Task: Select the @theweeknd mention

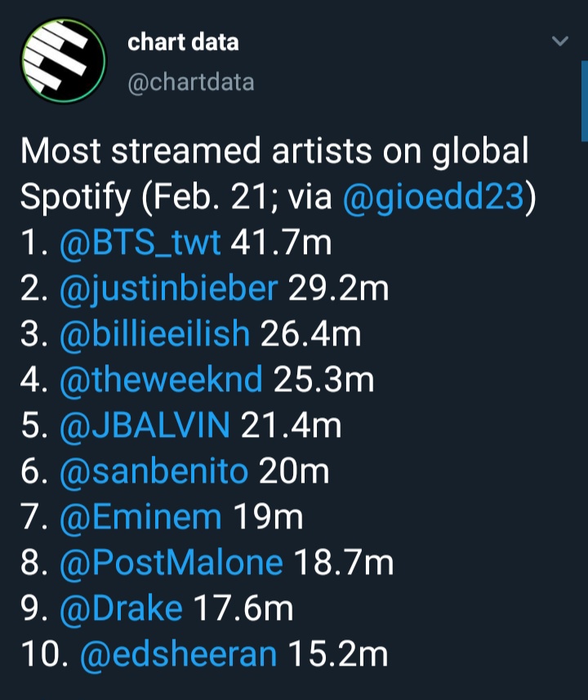Action: tap(163, 380)
